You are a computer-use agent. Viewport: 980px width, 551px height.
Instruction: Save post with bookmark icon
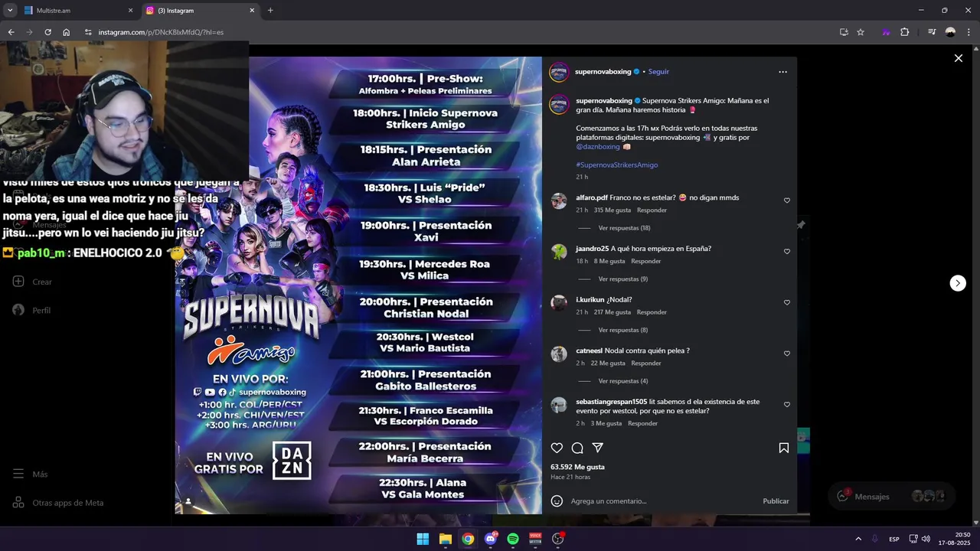(x=783, y=448)
